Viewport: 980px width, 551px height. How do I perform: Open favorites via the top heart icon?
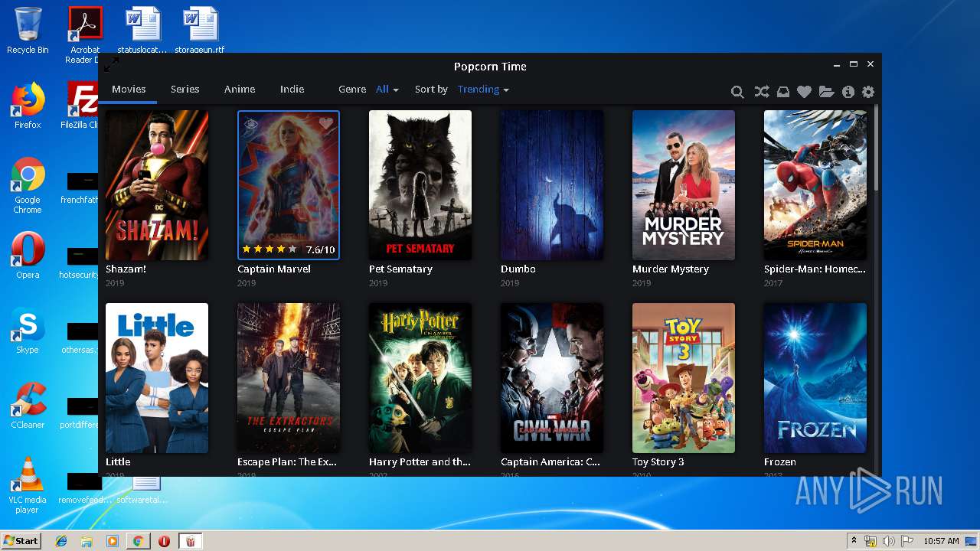tap(804, 92)
